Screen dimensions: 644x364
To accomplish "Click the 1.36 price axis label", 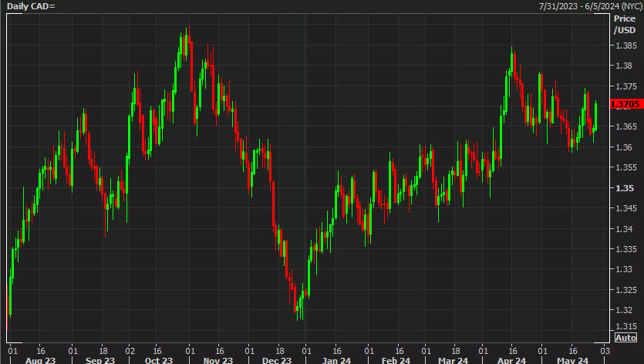I will (x=624, y=147).
